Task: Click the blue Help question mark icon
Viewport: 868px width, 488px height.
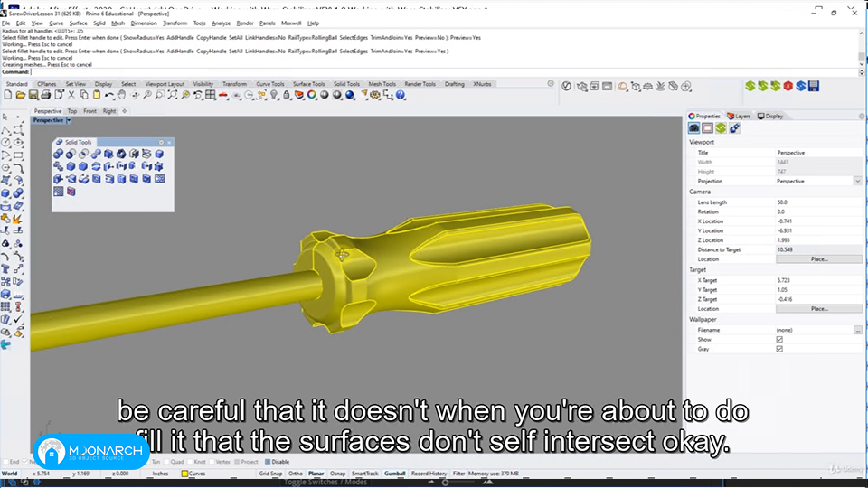Action: pyautogui.click(x=401, y=95)
